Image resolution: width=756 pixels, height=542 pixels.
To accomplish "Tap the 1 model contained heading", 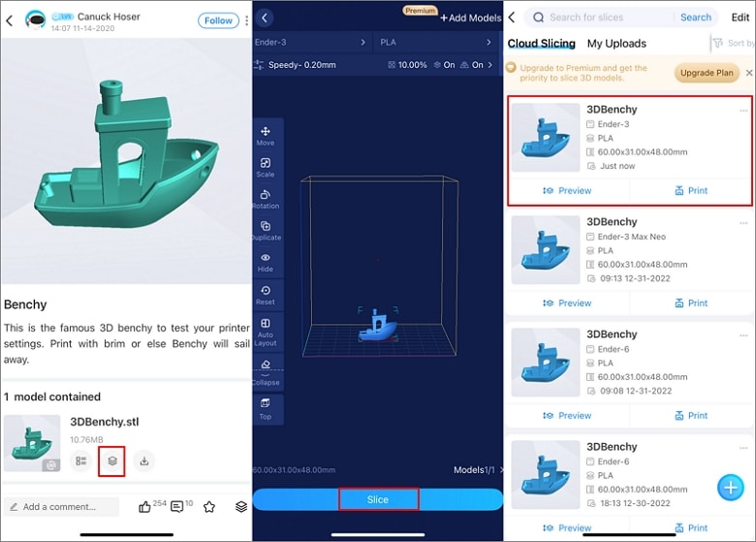I will click(x=52, y=397).
